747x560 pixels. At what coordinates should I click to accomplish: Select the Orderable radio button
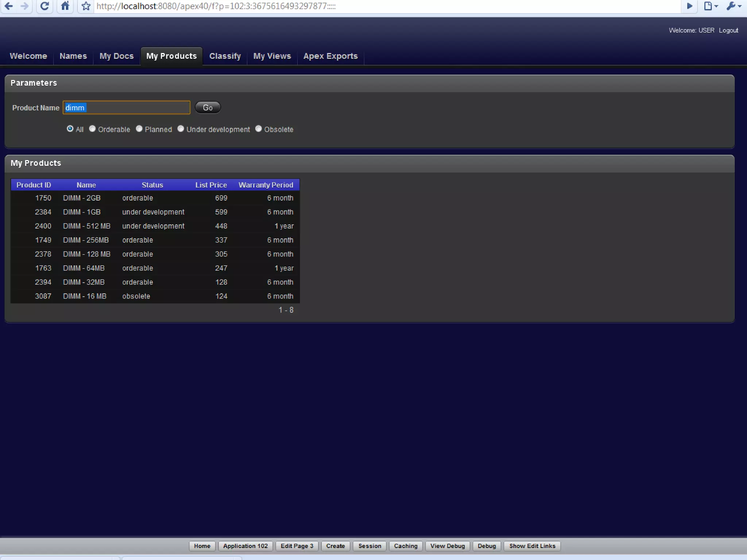pyautogui.click(x=92, y=129)
